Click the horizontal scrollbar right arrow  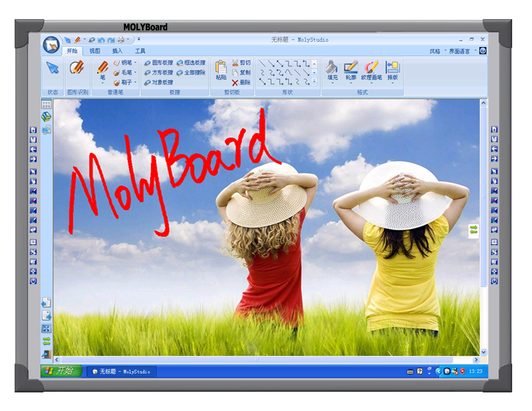[x=476, y=360]
